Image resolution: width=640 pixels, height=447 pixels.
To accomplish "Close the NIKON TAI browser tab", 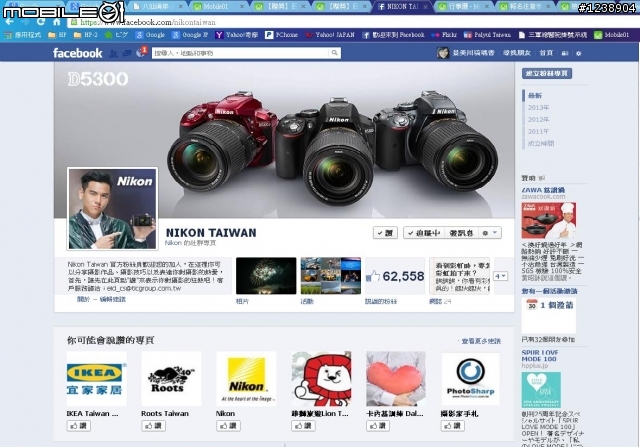I will tap(425, 7).
